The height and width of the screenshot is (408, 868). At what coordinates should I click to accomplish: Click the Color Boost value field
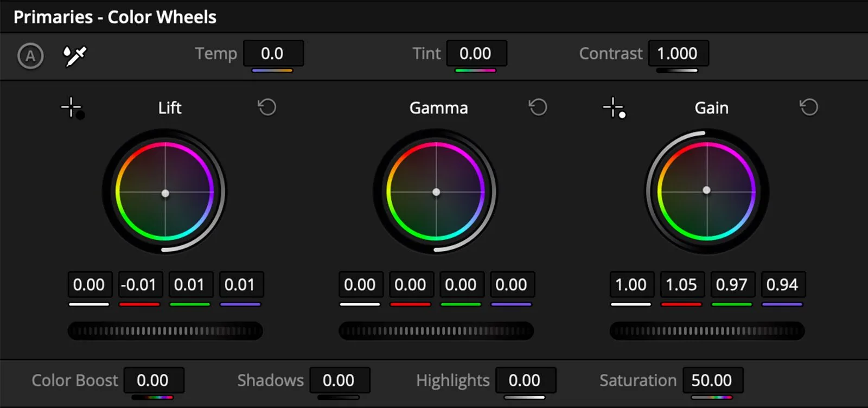(x=154, y=380)
